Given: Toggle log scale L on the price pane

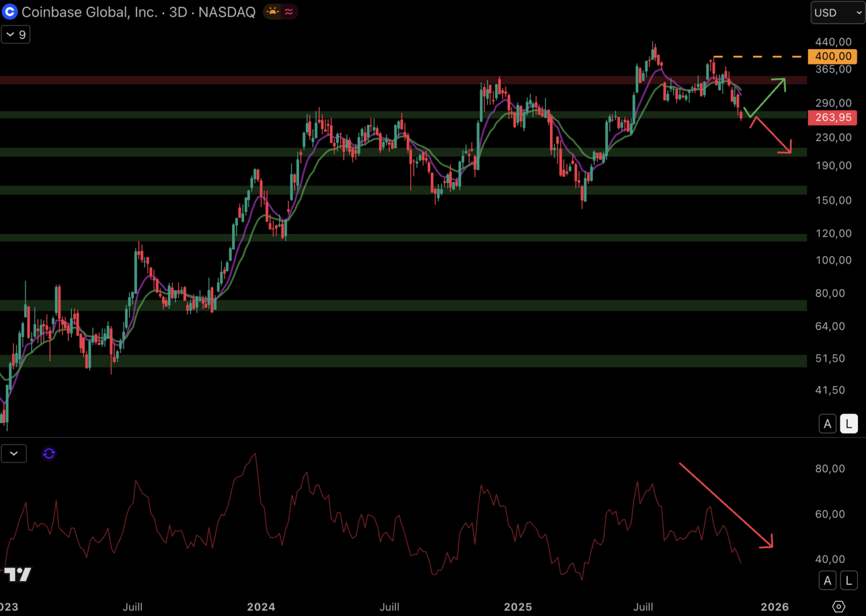Looking at the screenshot, I should [848, 424].
